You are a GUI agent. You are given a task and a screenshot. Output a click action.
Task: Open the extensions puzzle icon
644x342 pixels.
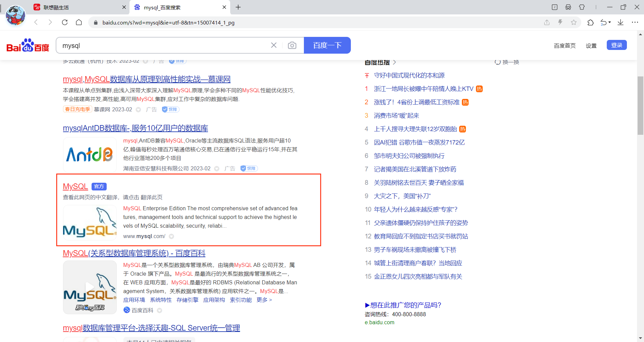pos(590,22)
